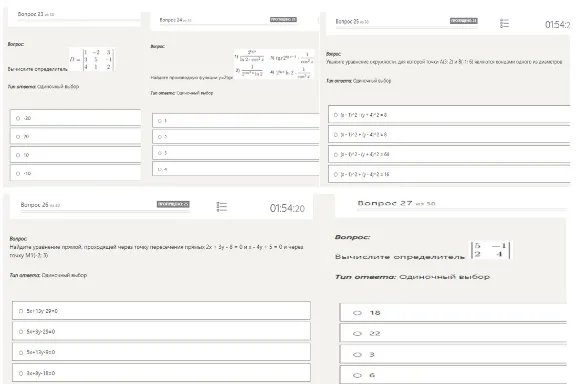This screenshot has width=576, height=384.
Task: Click the derivative formulas image in Question 24
Action: pyautogui.click(x=273, y=64)
